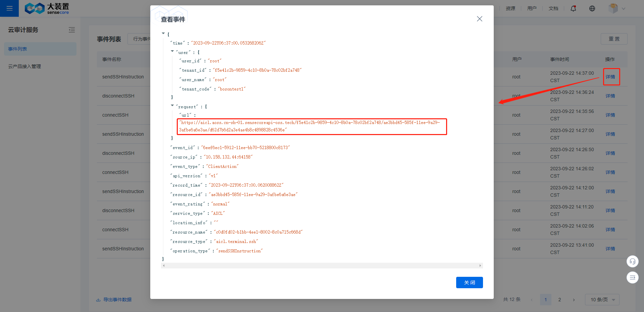Go to page 2 of events
Image resolution: width=644 pixels, height=312 pixels.
click(x=559, y=300)
